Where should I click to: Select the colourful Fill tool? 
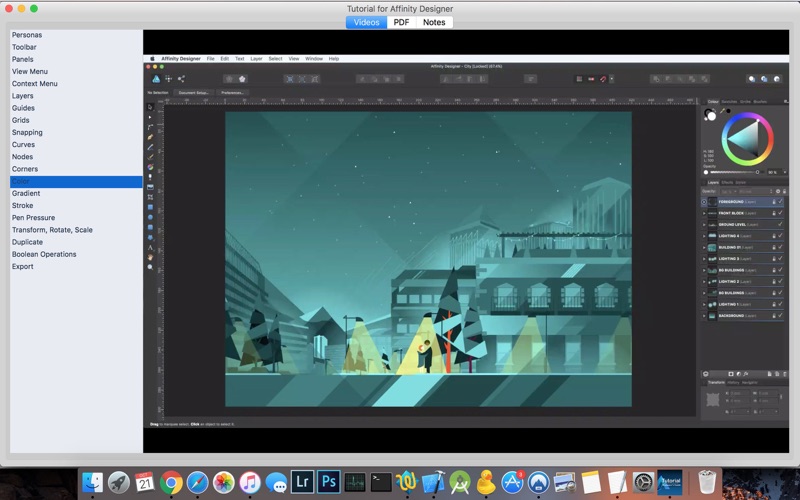tap(150, 167)
